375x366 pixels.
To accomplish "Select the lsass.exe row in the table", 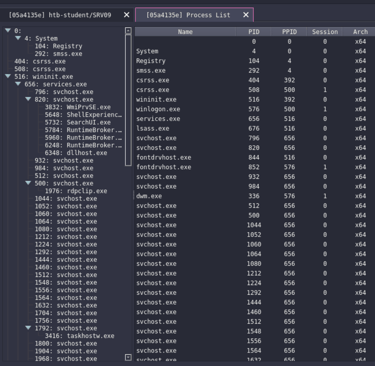I will pos(255,128).
